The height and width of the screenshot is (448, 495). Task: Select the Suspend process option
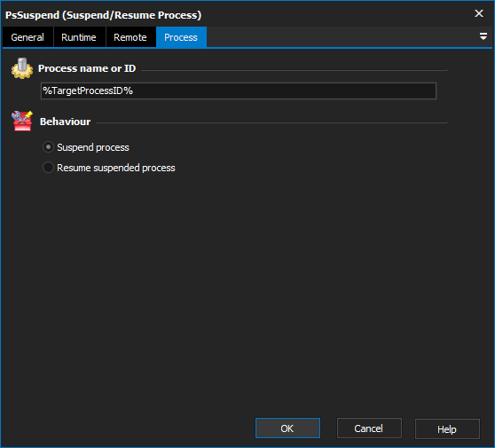(x=48, y=147)
